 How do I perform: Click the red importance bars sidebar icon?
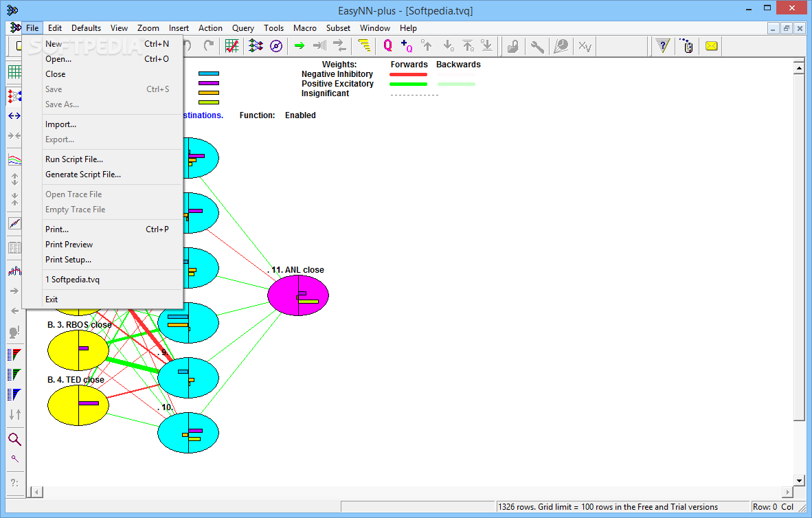tap(14, 354)
